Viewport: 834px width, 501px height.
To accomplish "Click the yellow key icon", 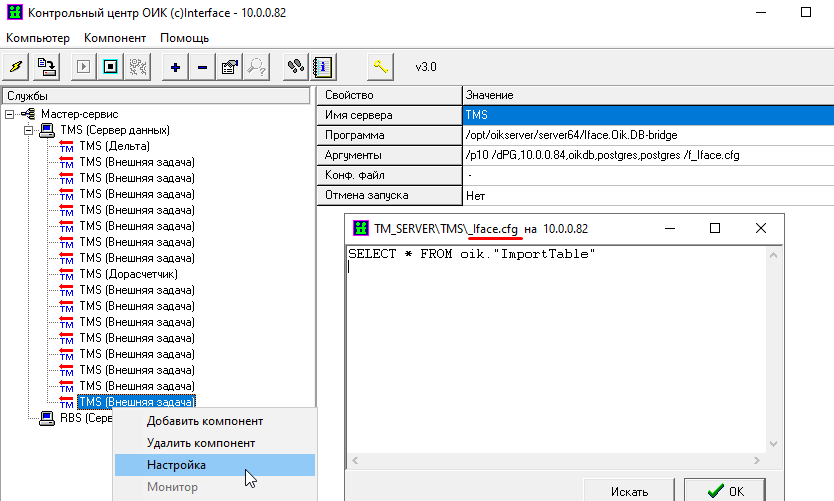I will point(380,67).
